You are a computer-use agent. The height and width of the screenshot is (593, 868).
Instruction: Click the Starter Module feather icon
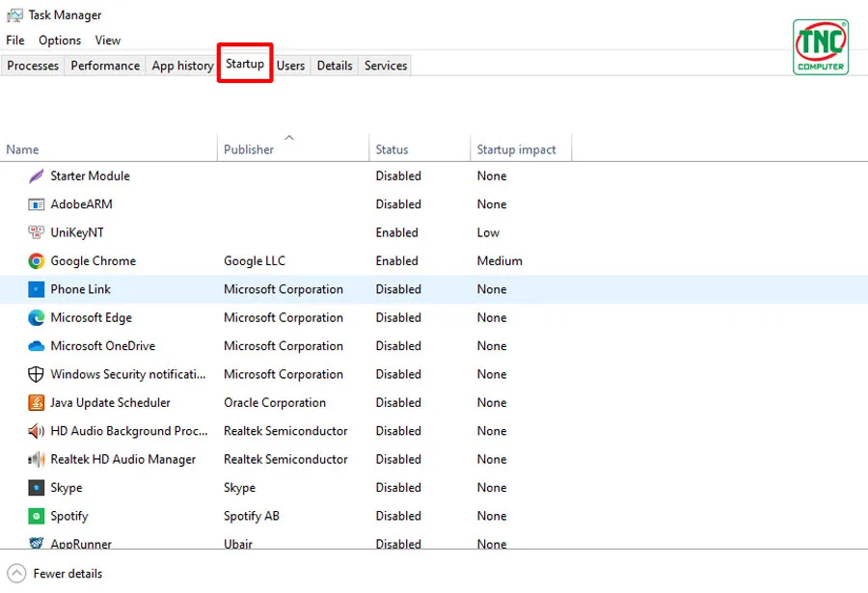(36, 176)
